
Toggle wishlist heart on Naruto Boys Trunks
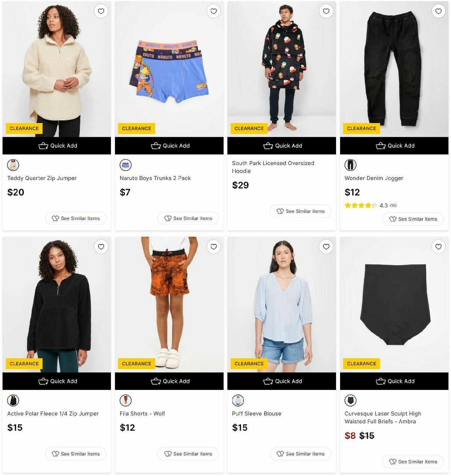coord(213,11)
